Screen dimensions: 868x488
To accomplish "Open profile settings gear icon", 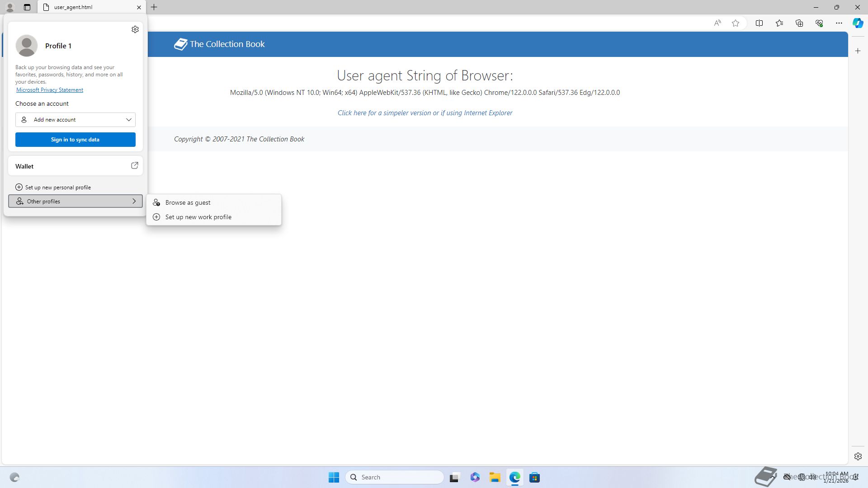I will [x=135, y=29].
